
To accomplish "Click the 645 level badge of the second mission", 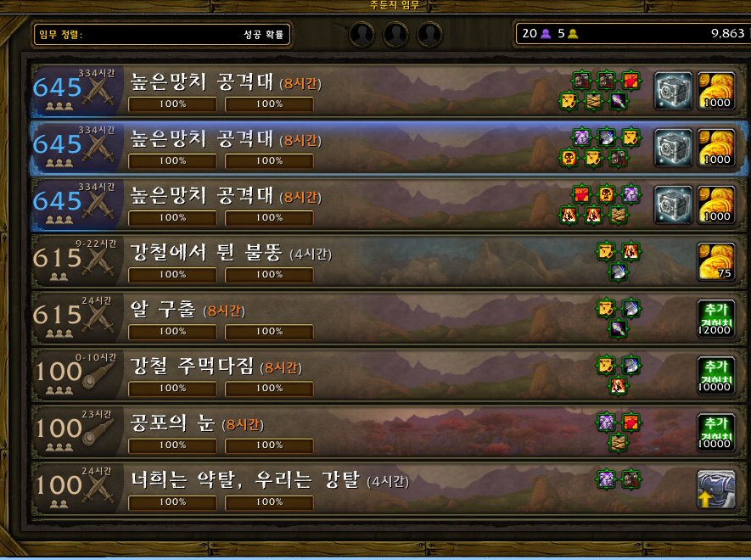I will click(x=57, y=145).
